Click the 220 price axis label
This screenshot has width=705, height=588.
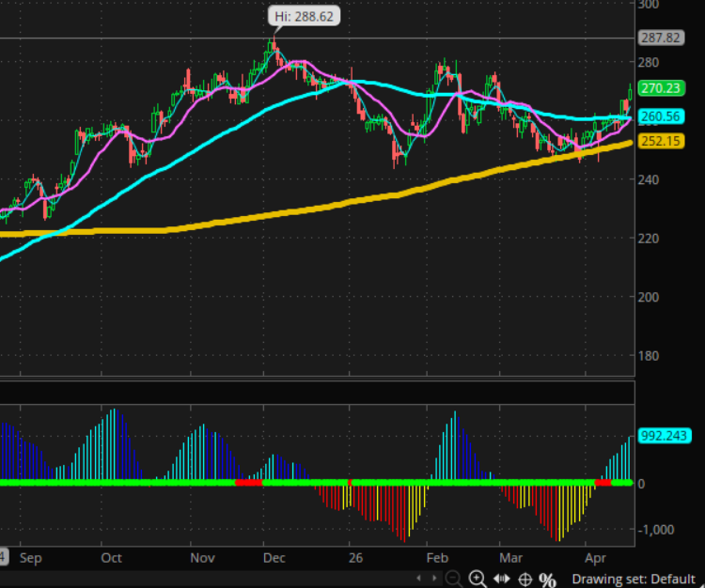(649, 238)
